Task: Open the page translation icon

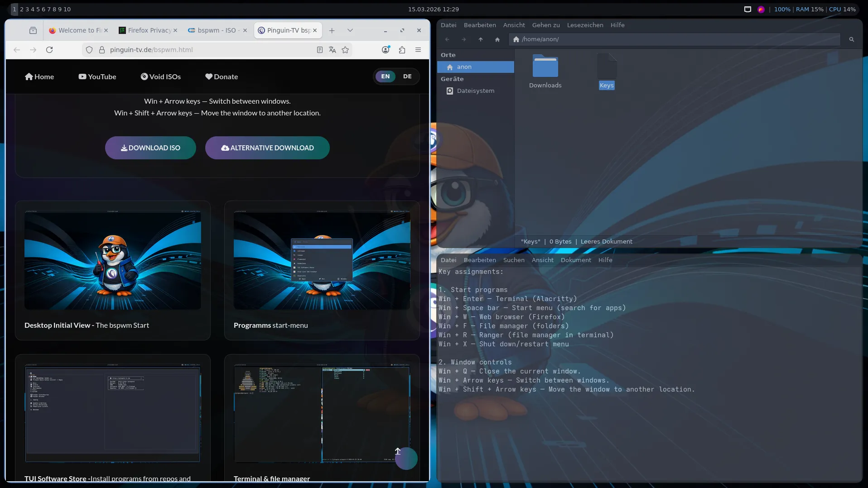Action: click(333, 50)
